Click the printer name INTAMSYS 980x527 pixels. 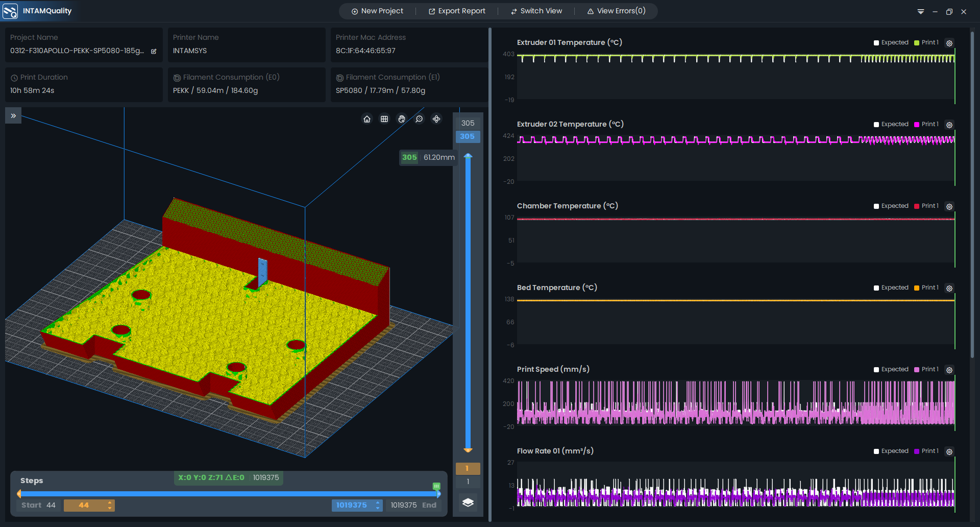tap(190, 51)
